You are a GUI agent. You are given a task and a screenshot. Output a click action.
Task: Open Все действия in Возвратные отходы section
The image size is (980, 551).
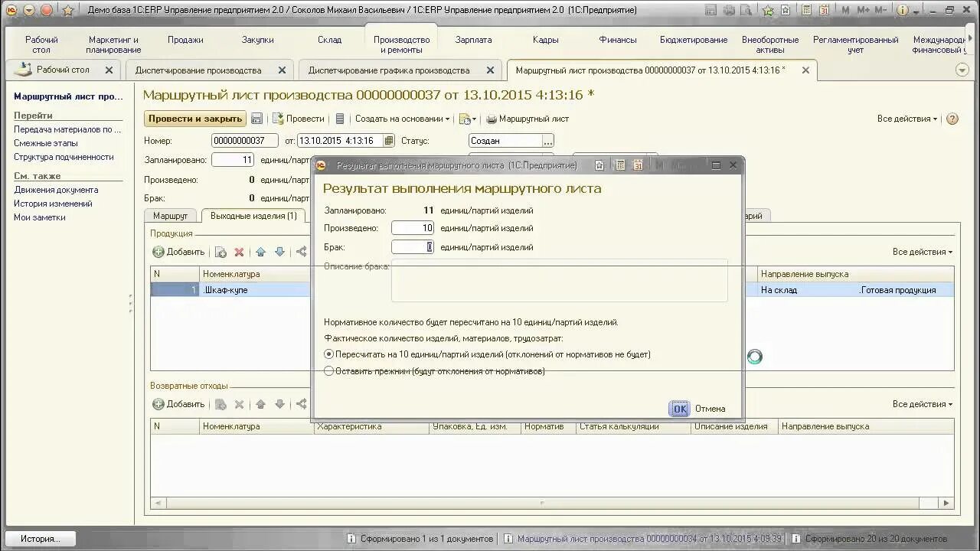click(x=923, y=404)
